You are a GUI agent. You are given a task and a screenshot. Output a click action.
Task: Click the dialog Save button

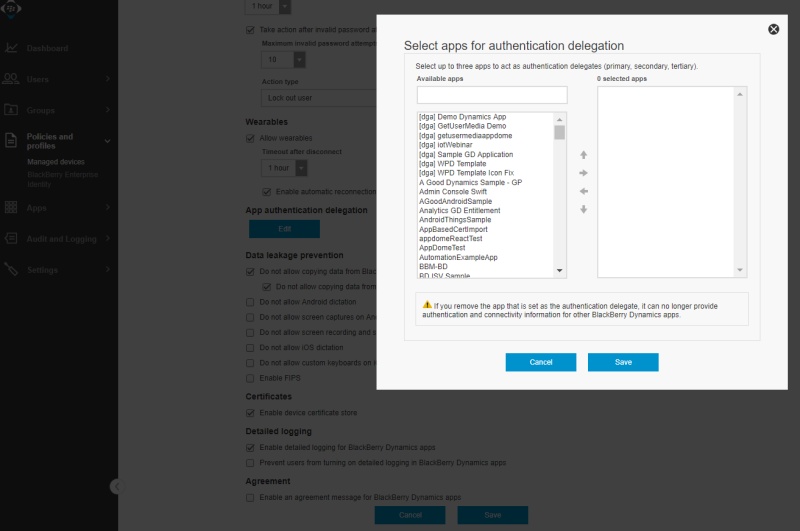[x=623, y=362]
